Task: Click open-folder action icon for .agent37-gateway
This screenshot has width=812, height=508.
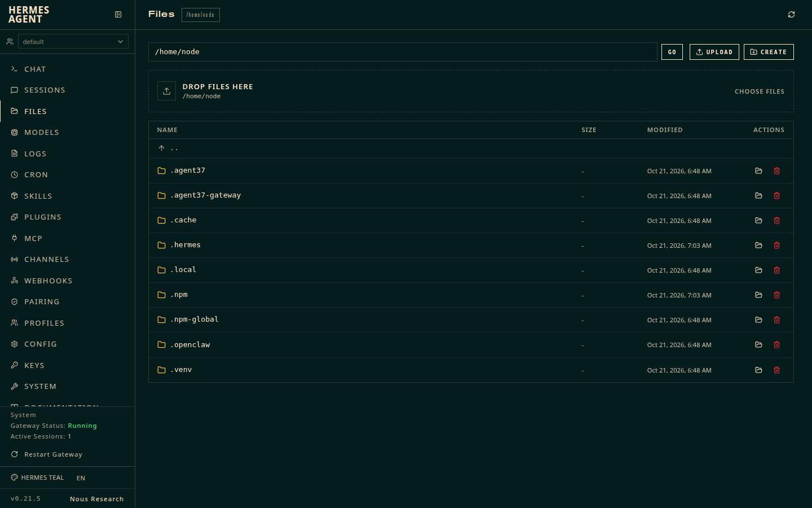Action: (758, 196)
